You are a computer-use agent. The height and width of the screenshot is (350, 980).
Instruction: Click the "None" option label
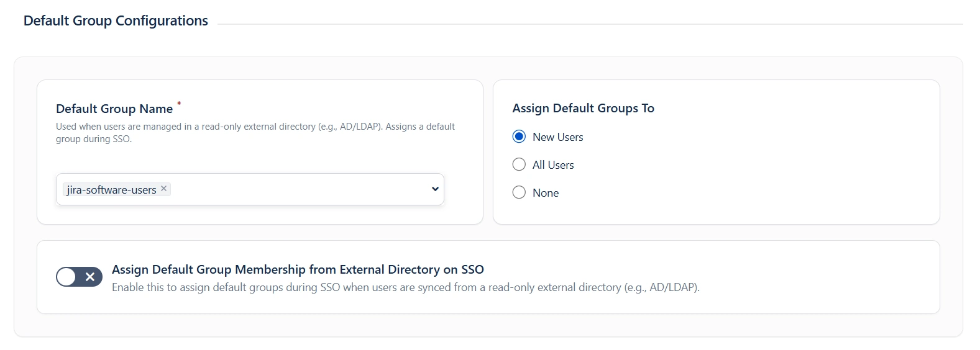click(546, 193)
